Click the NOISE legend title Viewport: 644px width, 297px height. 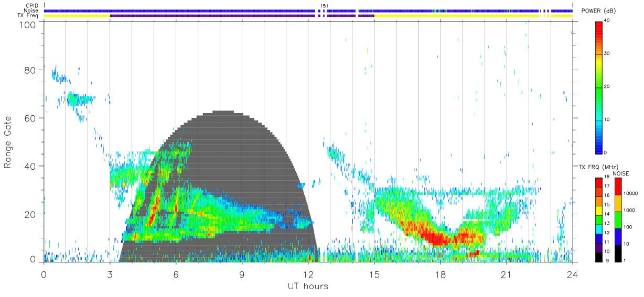[620, 173]
